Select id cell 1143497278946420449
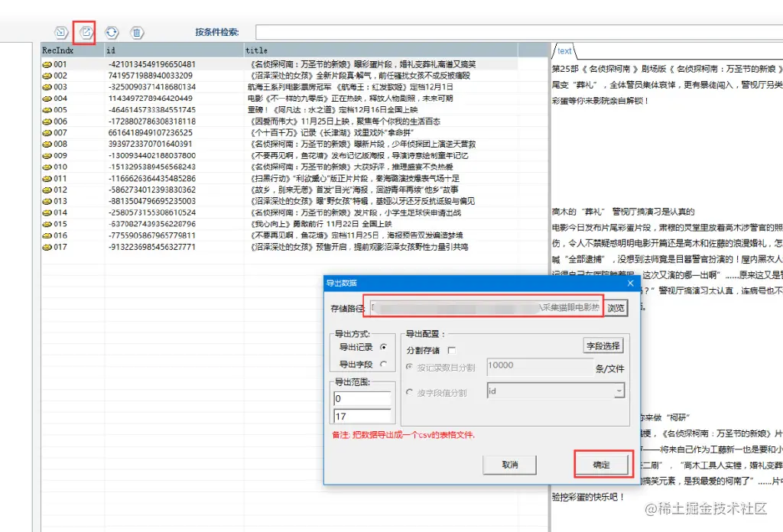This screenshot has height=532, width=783. point(151,99)
